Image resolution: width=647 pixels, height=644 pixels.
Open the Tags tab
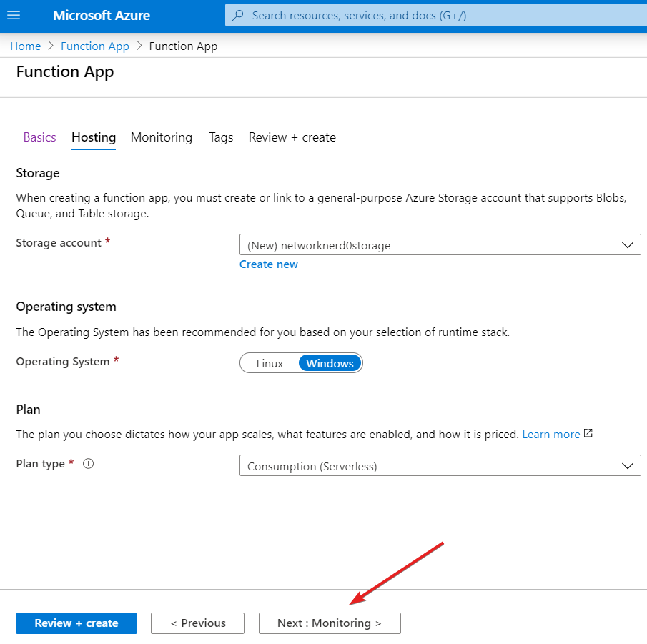pyautogui.click(x=221, y=137)
